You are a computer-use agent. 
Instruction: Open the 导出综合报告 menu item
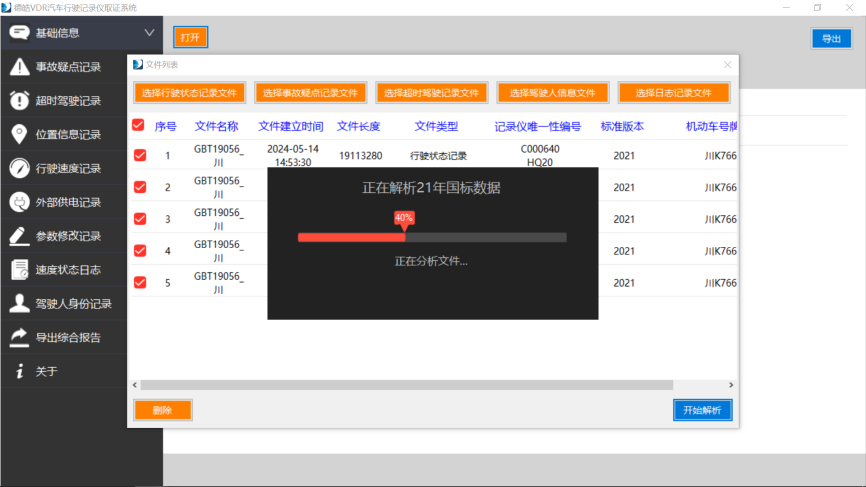tap(64, 337)
